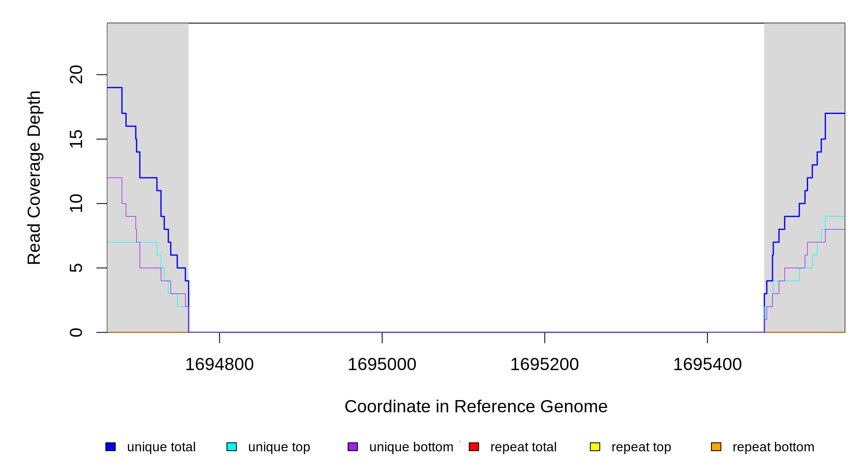Image resolution: width=868 pixels, height=473 pixels.
Task: Select the "unique bottom" legend text
Action: (411, 447)
